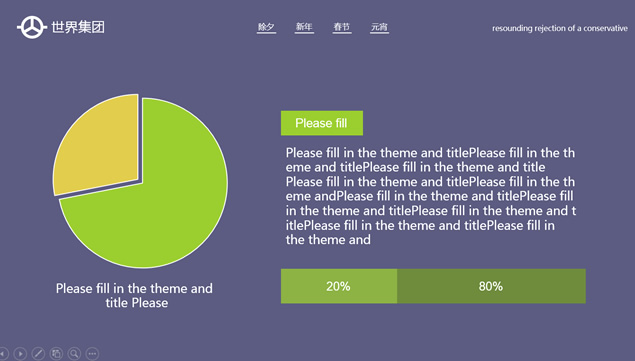
Task: Click the circular steering-wheel logo
Action: [32, 27]
